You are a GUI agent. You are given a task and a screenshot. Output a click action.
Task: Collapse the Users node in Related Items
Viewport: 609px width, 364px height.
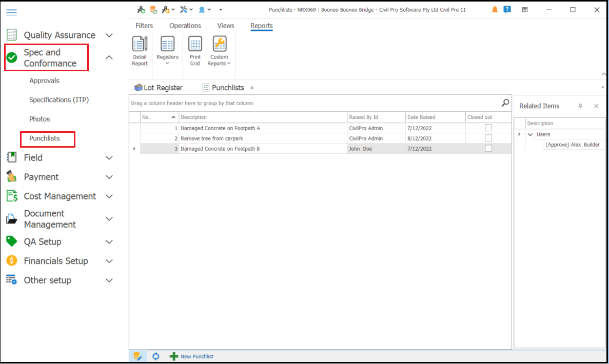[530, 134]
